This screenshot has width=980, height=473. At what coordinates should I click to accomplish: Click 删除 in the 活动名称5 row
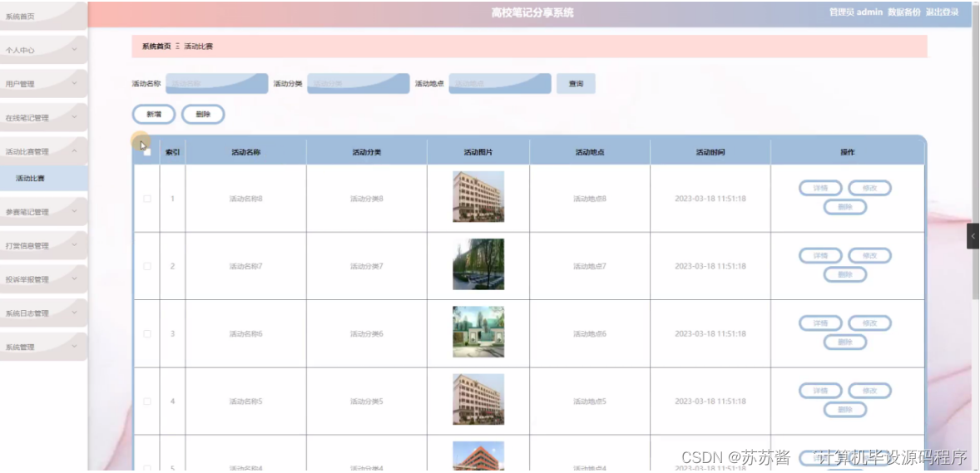click(845, 409)
